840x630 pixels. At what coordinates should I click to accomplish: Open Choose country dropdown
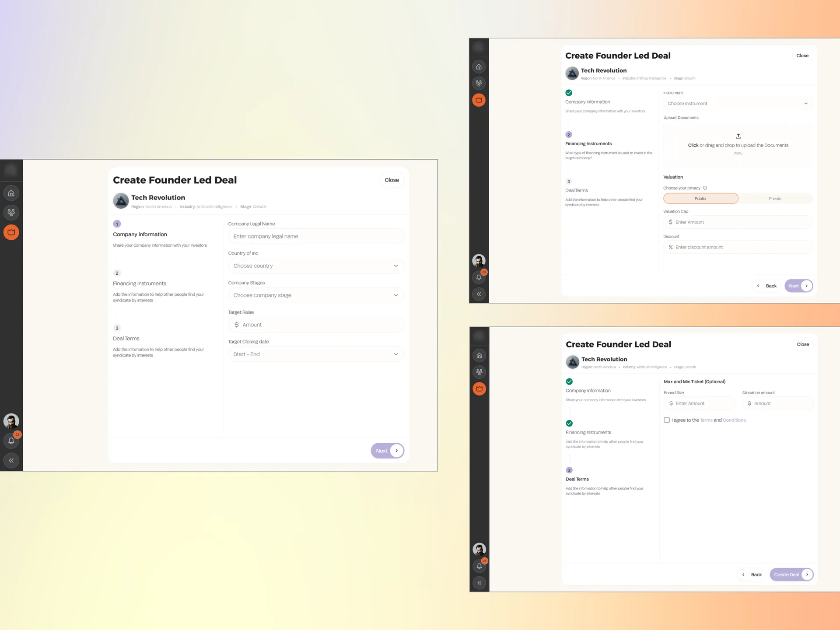click(x=316, y=266)
